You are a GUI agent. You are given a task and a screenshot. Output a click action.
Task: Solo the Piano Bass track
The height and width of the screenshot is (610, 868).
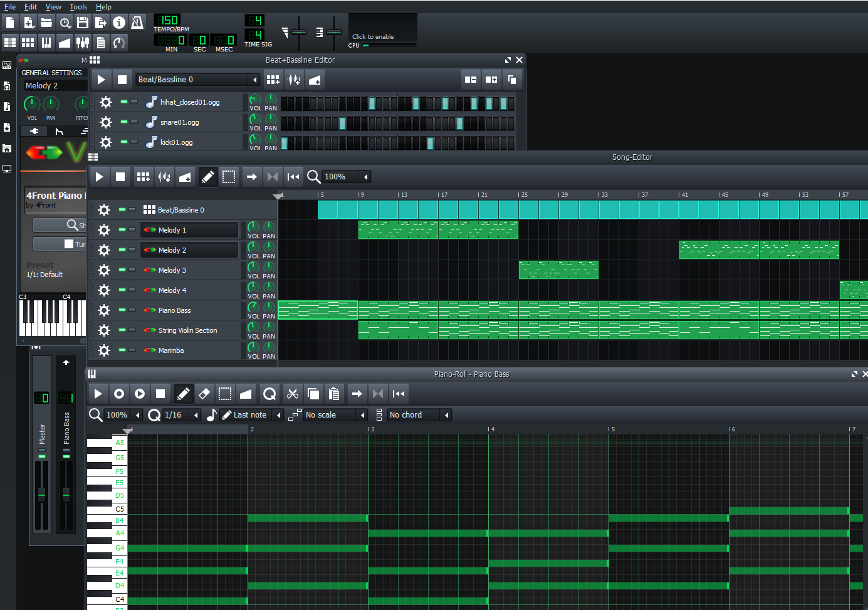(132, 310)
